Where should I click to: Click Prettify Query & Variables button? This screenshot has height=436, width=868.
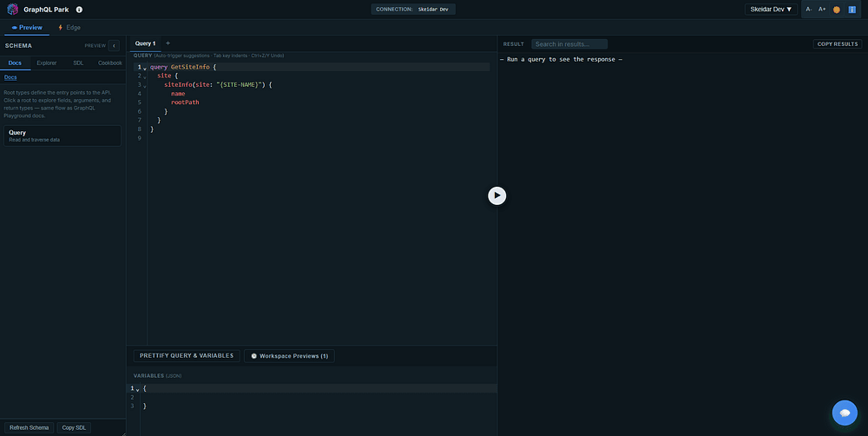coord(187,356)
